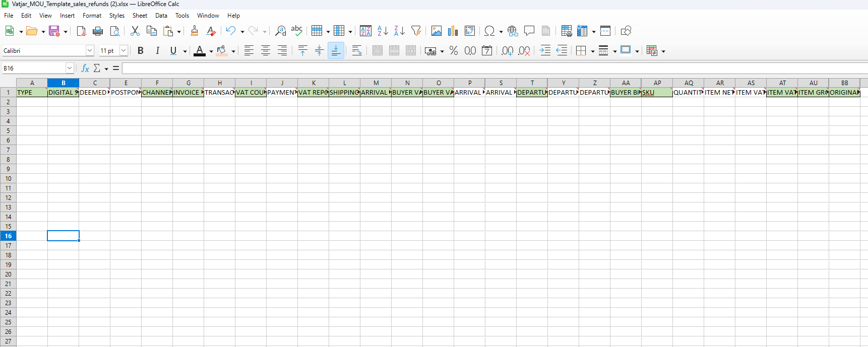Image resolution: width=868 pixels, height=347 pixels.
Task: Toggle Underline formatting
Action: (x=173, y=50)
